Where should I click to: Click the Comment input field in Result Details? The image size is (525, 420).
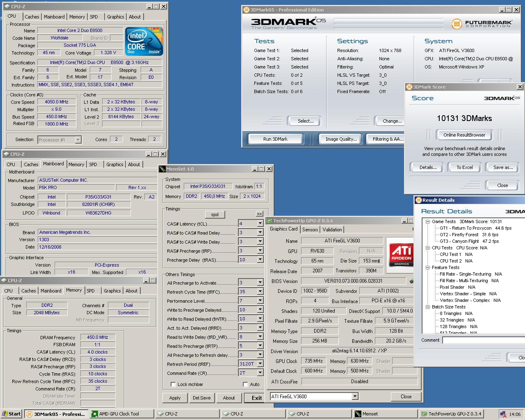pyautogui.click(x=484, y=340)
